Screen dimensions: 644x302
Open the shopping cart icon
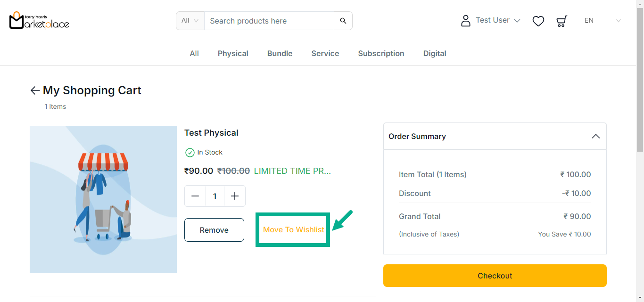(561, 21)
